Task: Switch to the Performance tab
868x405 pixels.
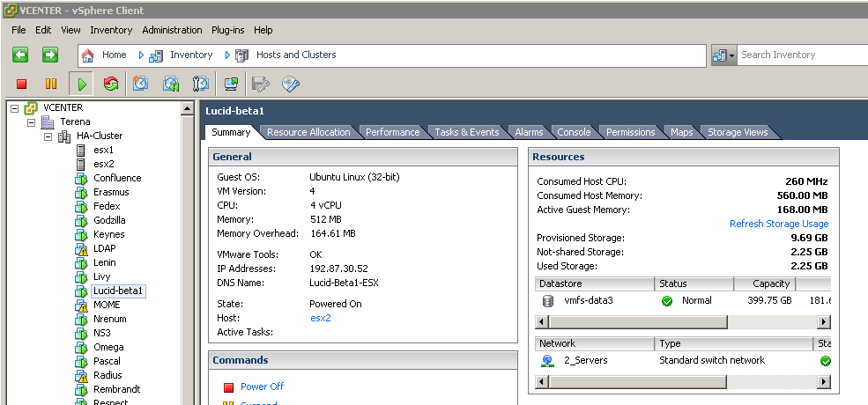Action: pyautogui.click(x=392, y=132)
